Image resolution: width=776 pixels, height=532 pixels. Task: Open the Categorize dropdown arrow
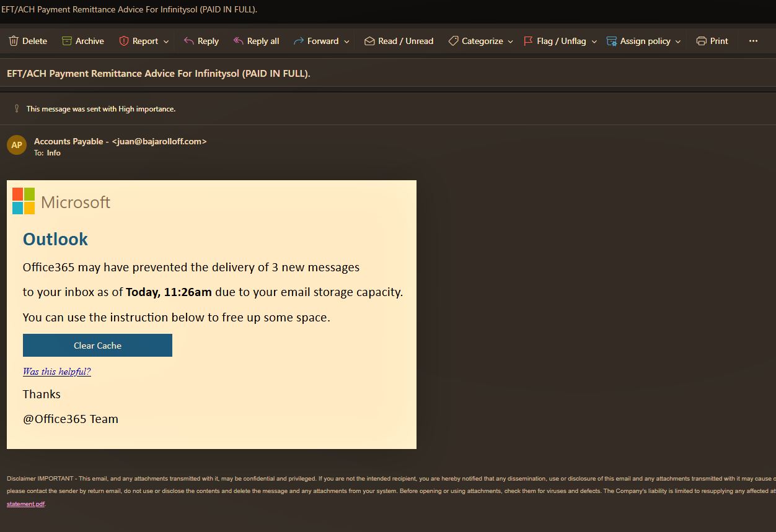click(511, 41)
